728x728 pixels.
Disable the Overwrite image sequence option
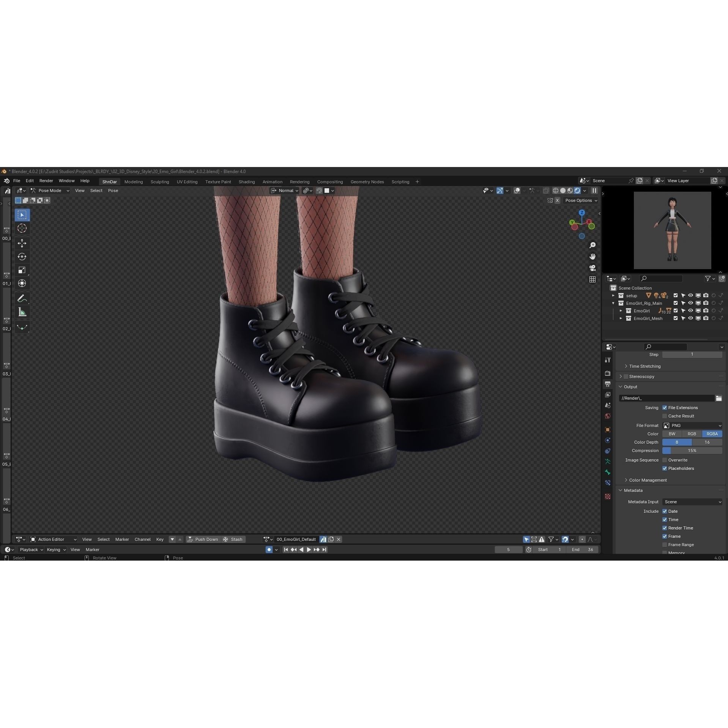[665, 460]
